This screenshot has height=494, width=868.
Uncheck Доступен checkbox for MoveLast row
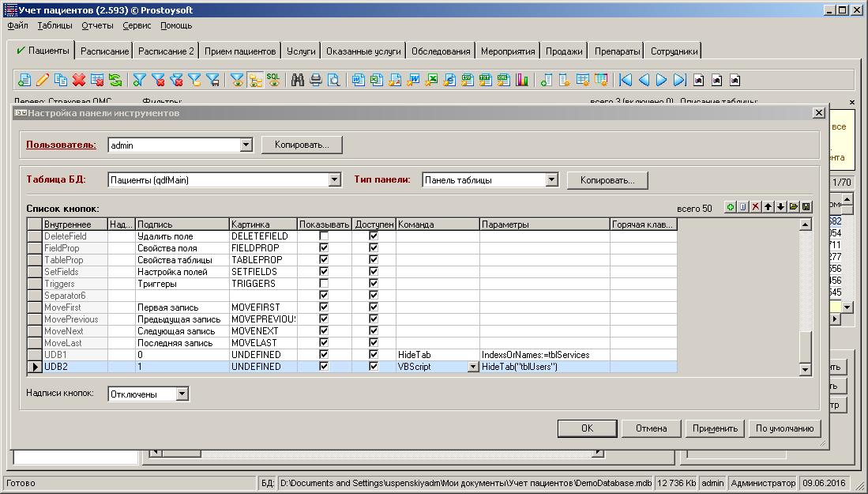click(374, 343)
